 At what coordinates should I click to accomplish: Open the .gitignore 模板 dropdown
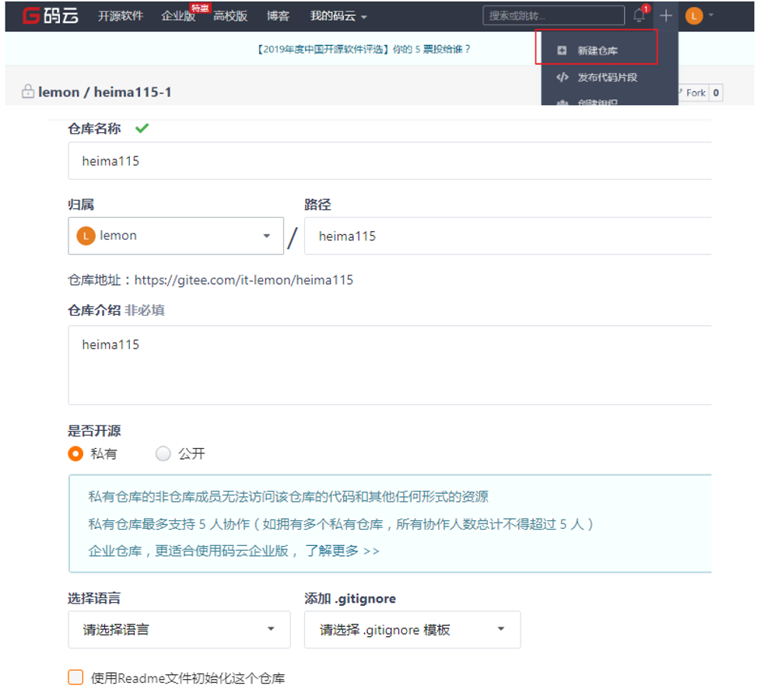[x=412, y=629]
